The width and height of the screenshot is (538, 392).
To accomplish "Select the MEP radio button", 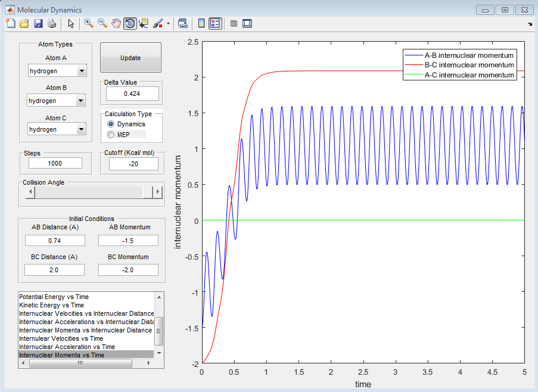I will coord(110,135).
